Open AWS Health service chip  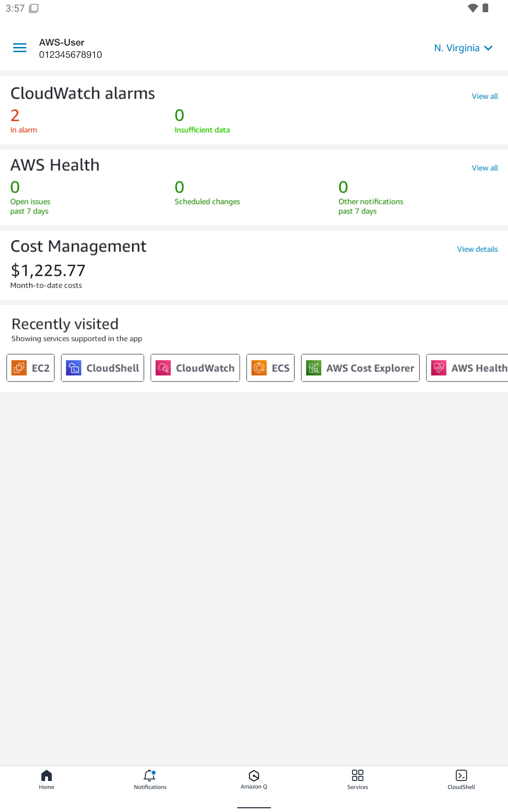coord(467,368)
